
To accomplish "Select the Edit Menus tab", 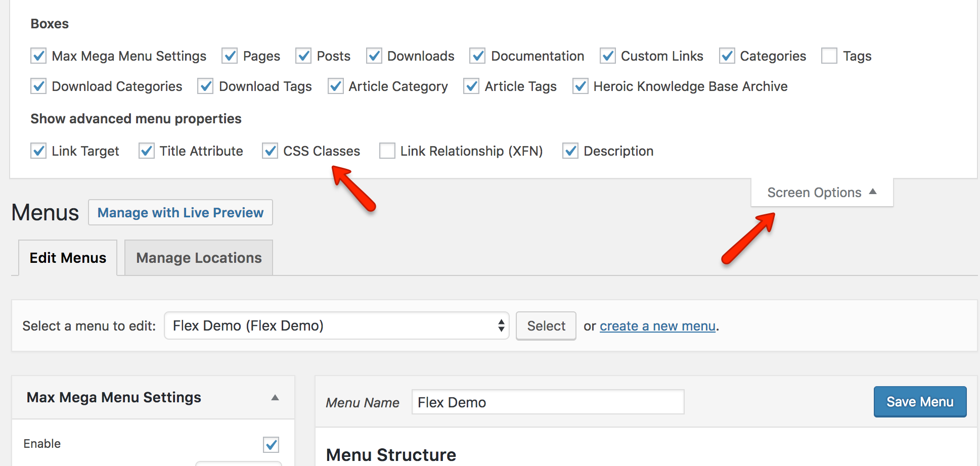I will (68, 258).
